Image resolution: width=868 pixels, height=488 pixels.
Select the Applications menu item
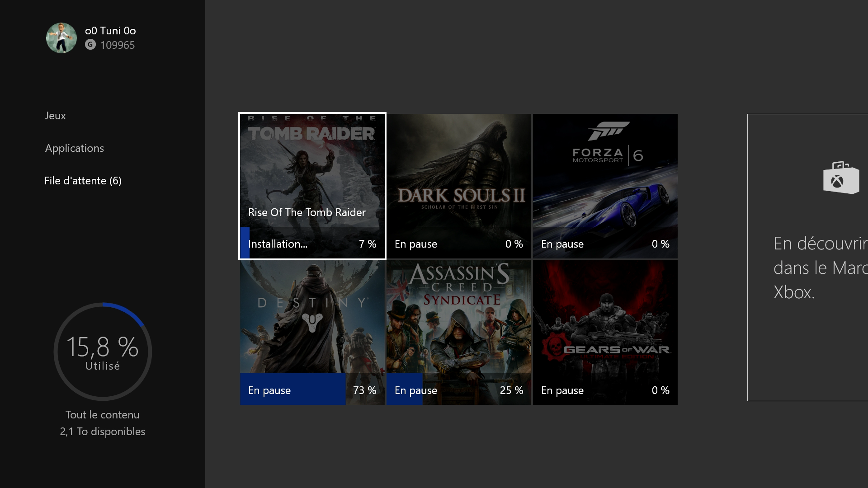(75, 148)
